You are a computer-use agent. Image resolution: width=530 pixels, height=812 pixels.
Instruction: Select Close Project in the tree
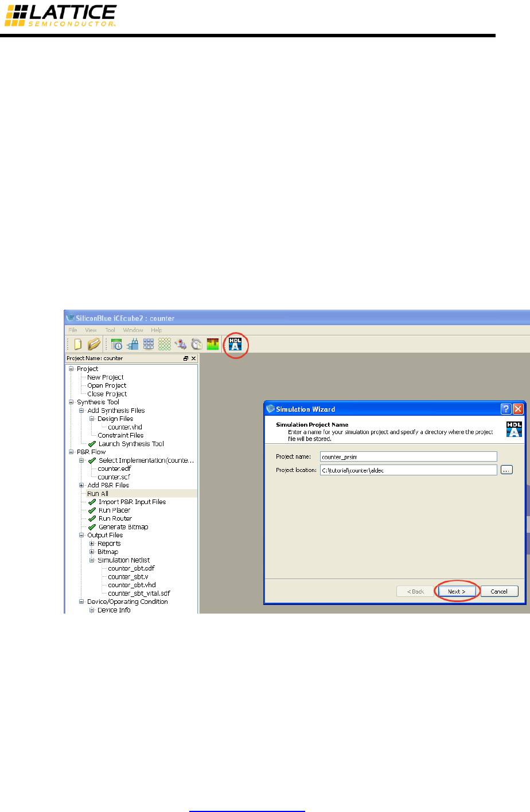click(x=107, y=394)
